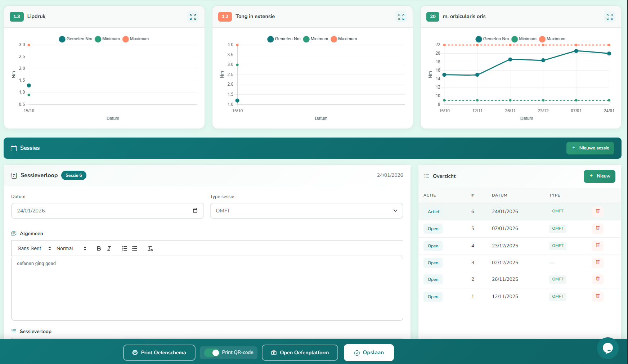The width and height of the screenshot is (628, 364).
Task: Toggle Maximum series in m. orbicularis oris chart
Action: 552,39
